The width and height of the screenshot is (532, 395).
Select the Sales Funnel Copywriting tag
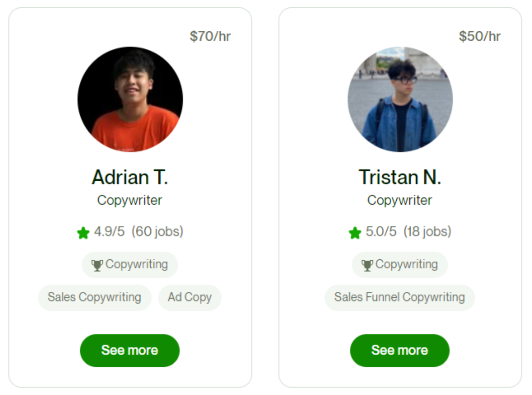click(x=399, y=297)
